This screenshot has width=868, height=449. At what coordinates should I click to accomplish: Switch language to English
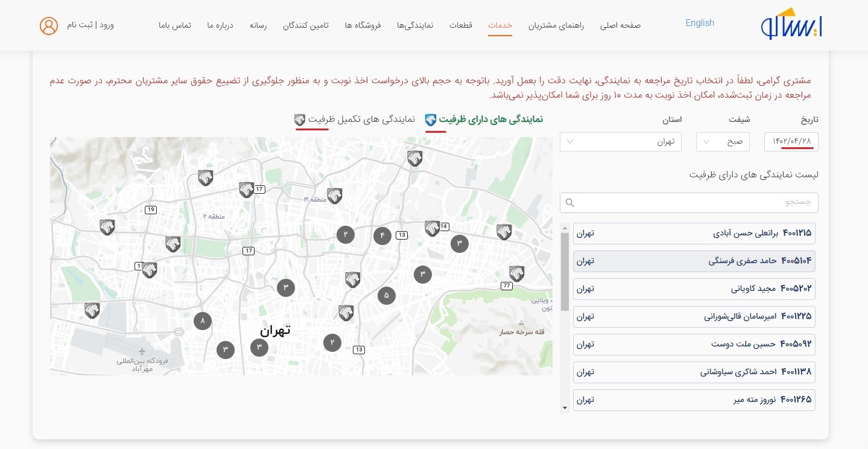coord(700,23)
